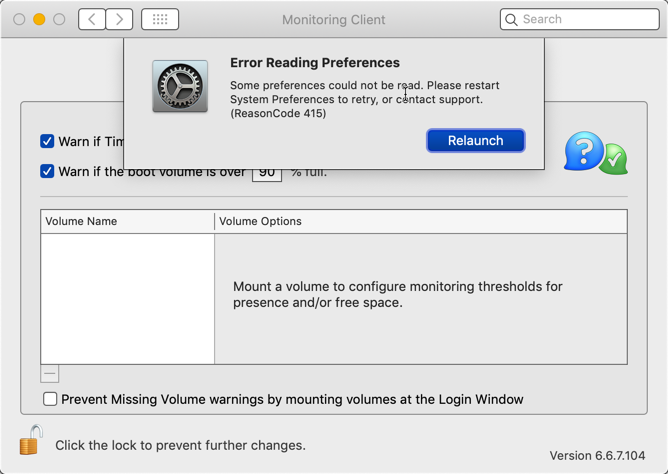Click the padlock to prevent changes

pos(31,440)
